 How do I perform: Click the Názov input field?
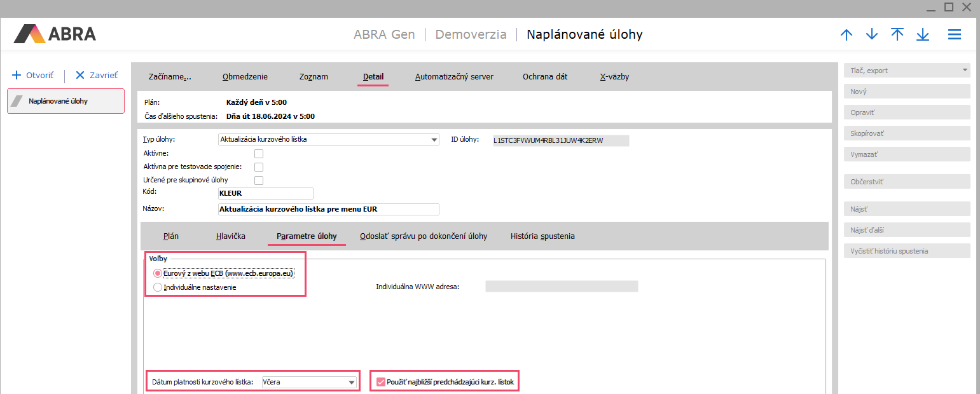pyautogui.click(x=328, y=209)
